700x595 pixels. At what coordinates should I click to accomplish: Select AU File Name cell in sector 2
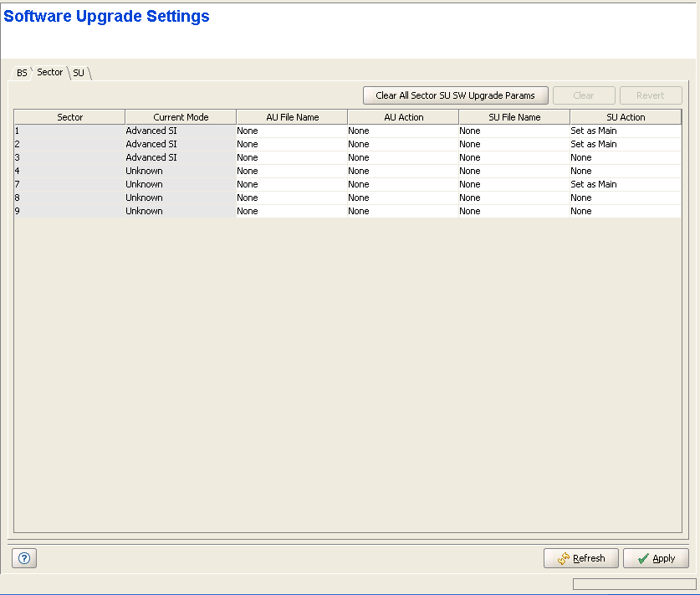click(x=291, y=144)
